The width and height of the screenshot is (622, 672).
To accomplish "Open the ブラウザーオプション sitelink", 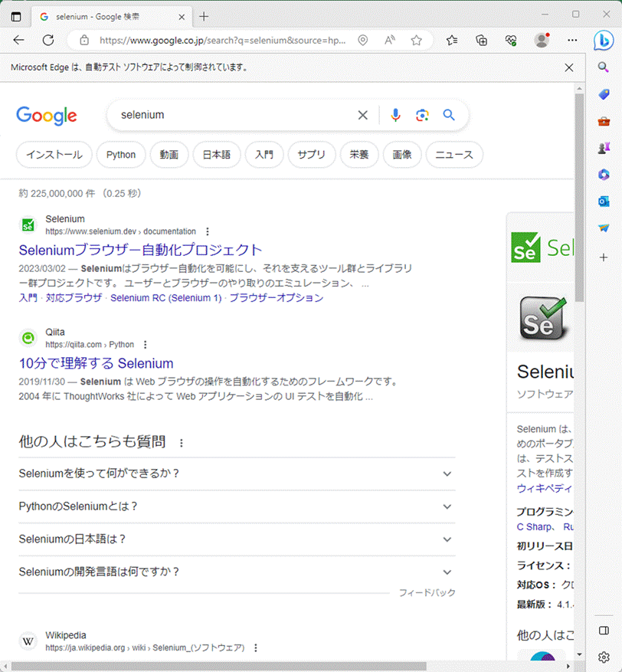I will 277,298.
